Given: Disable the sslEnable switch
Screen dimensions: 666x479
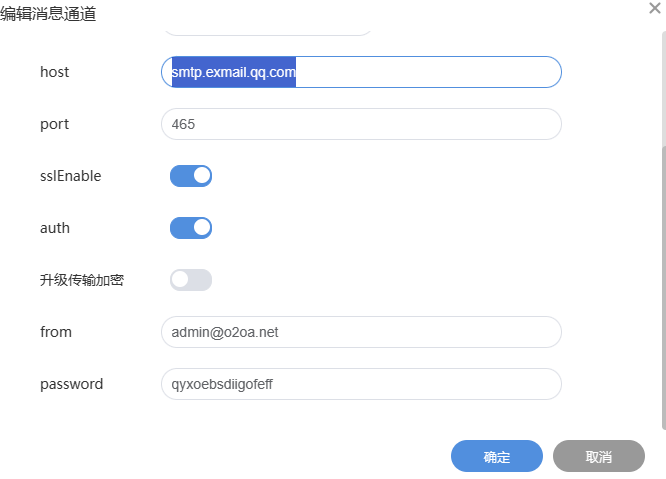Looking at the screenshot, I should [x=191, y=176].
